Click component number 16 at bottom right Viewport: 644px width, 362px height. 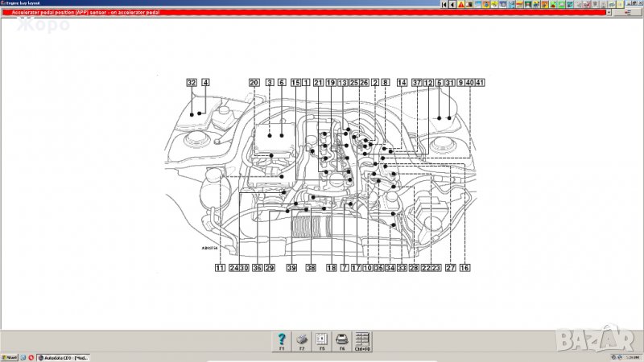click(x=464, y=267)
